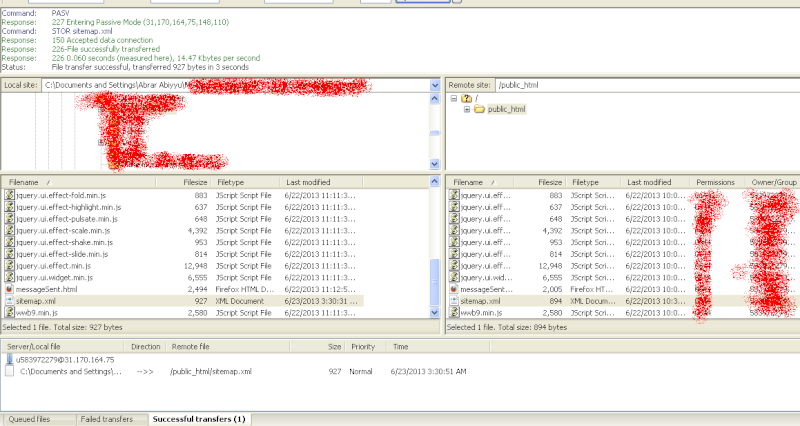Click remote script icon in 883-byte row
This screenshot has width=800, height=426.
pyautogui.click(x=454, y=195)
